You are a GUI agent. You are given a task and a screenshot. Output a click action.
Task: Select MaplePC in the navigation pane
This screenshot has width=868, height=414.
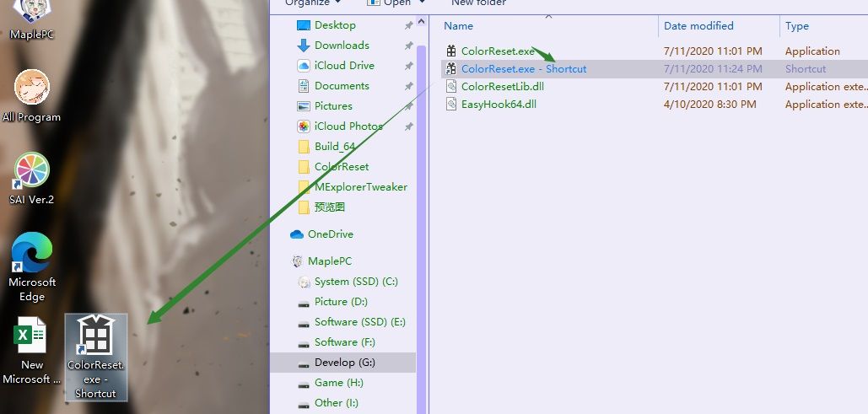click(x=330, y=261)
